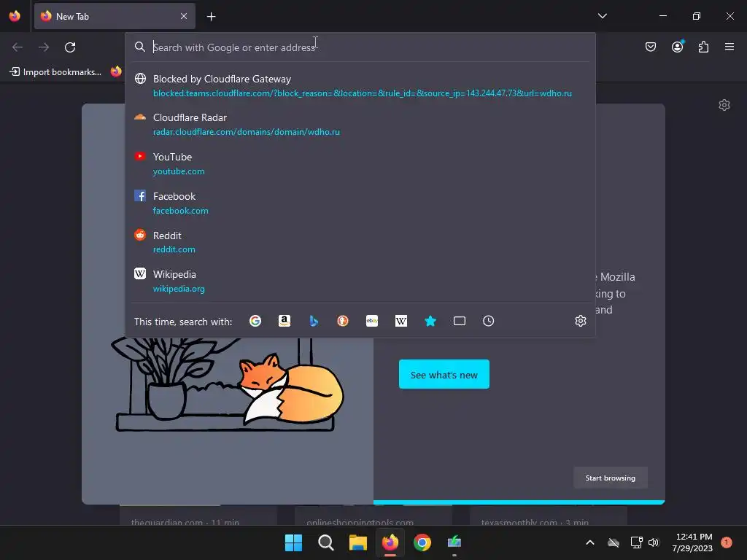Click the sleeping fox illustration
The image size is (747, 560).
290,389
